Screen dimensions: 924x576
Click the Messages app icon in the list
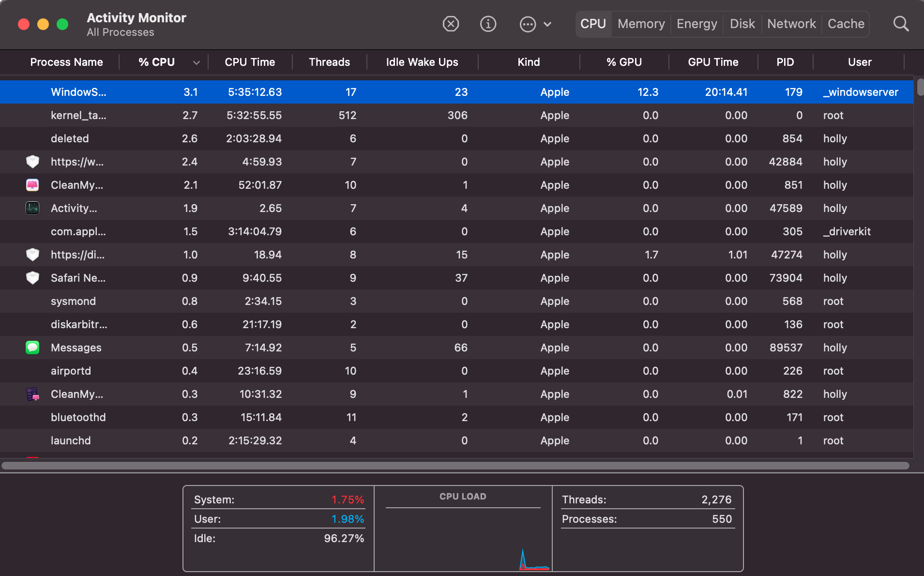(32, 348)
